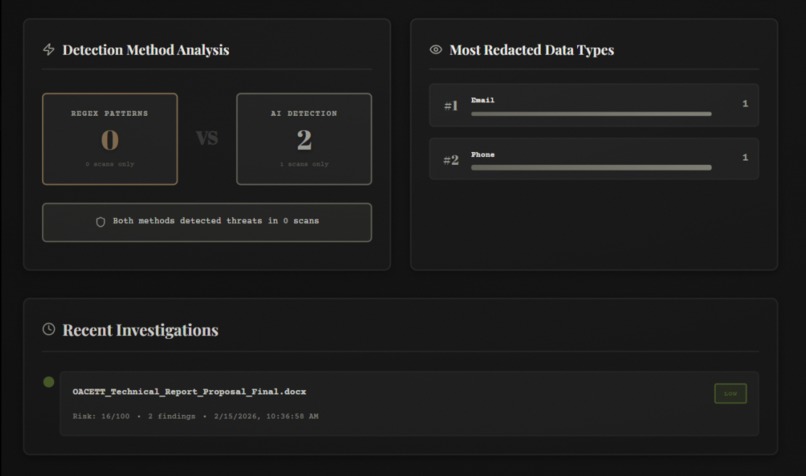Click the count 1 on Phone row

pos(745,158)
